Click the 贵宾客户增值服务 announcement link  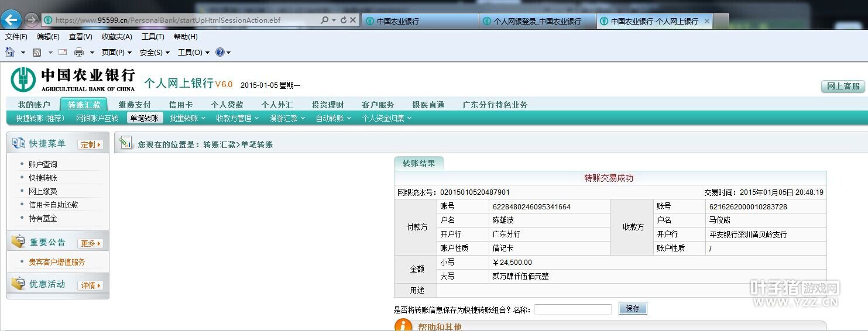pos(57,262)
